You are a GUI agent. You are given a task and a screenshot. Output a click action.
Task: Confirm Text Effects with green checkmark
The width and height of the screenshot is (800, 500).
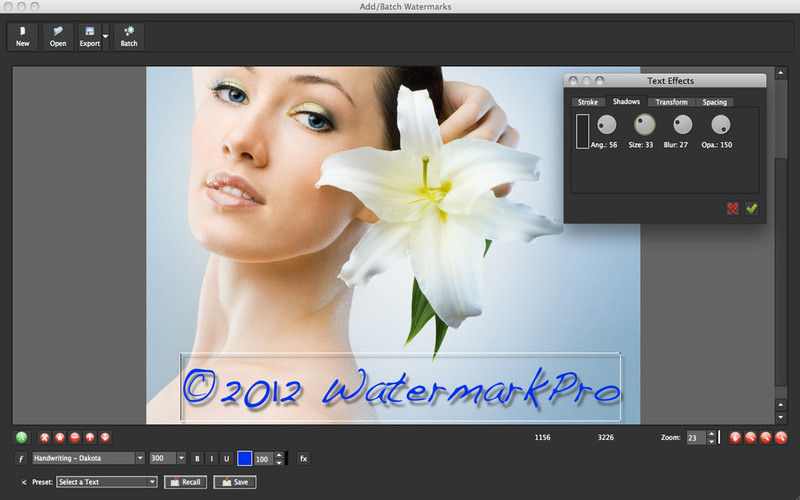coord(752,208)
